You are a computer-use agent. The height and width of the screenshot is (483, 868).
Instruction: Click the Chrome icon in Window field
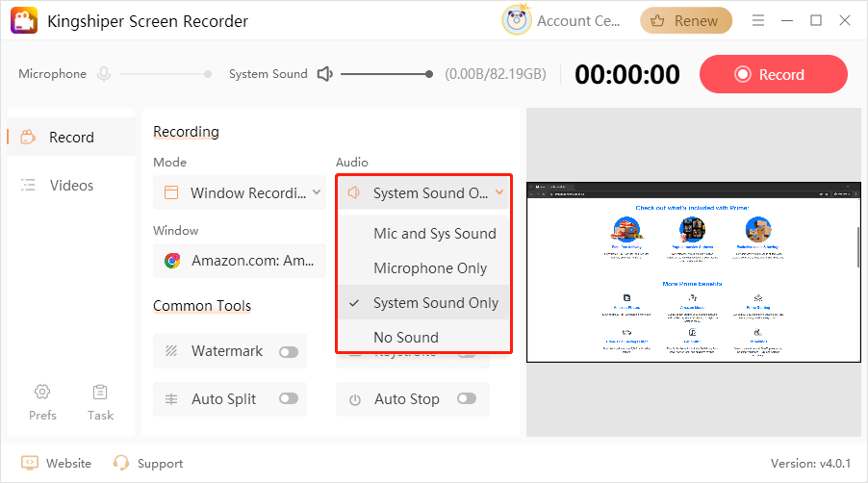click(x=172, y=261)
